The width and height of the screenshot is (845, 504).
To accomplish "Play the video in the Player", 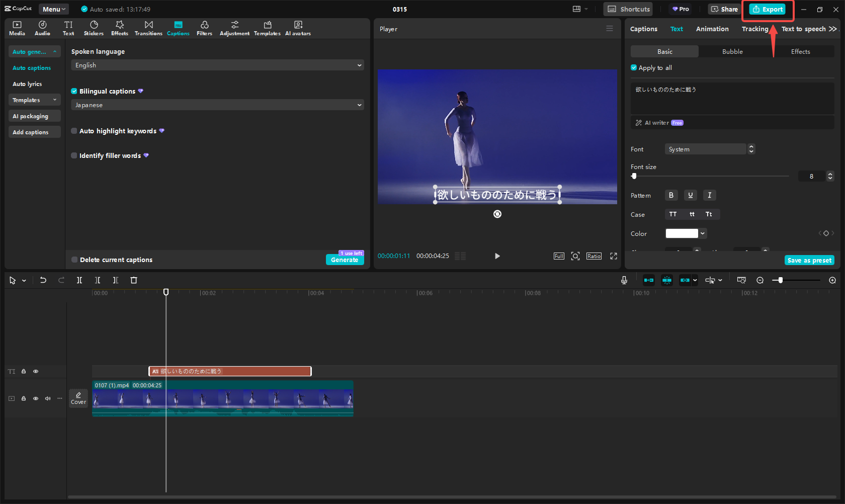I will pos(497,256).
